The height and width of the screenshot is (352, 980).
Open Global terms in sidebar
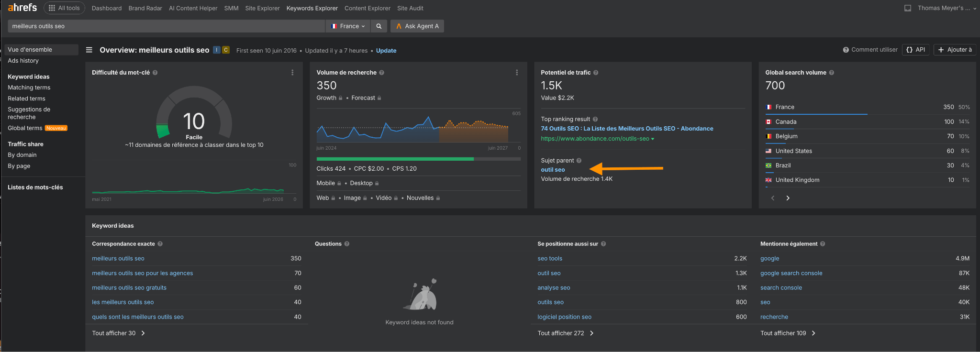coord(25,128)
